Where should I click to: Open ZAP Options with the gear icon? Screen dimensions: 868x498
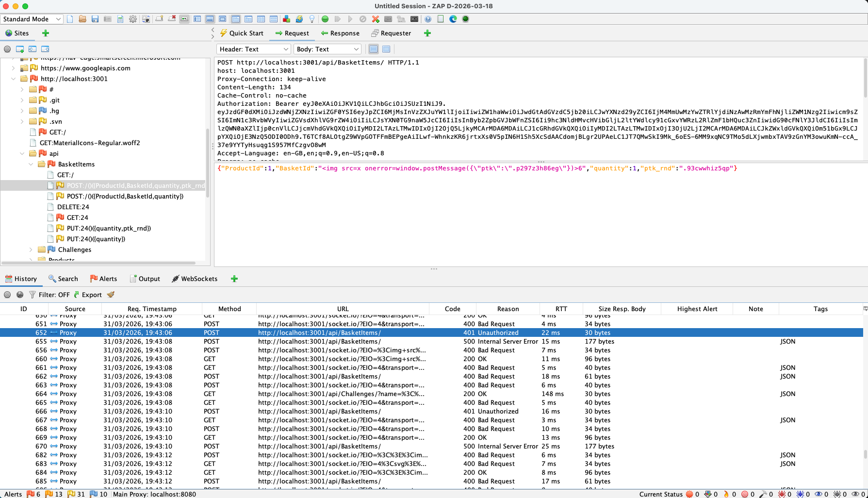point(132,19)
